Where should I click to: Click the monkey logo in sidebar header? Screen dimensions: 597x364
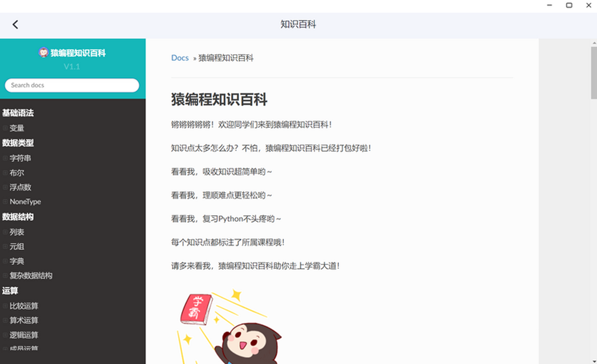[43, 53]
